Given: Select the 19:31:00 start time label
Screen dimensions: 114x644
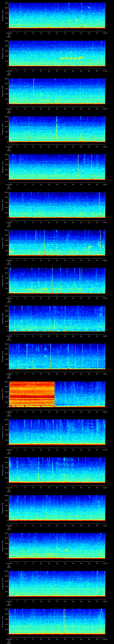Looking at the screenshot, I should point(9,109).
